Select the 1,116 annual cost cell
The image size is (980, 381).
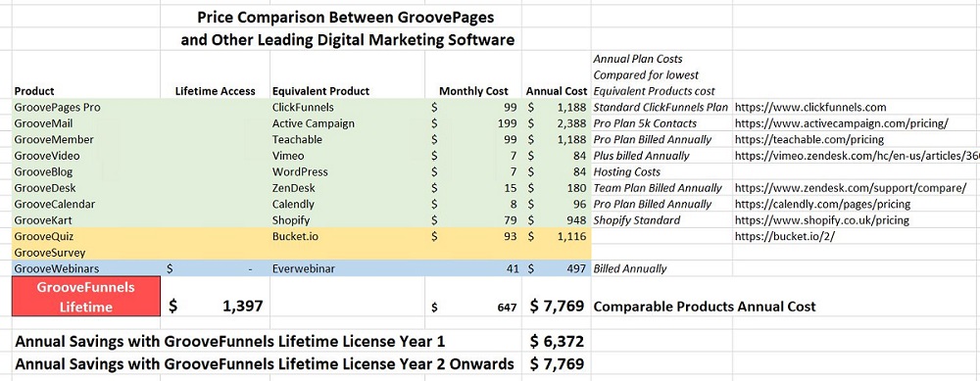point(557,236)
